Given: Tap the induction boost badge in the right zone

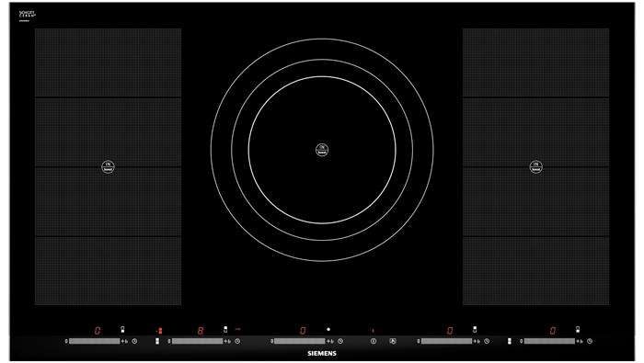Looking at the screenshot, I should pyautogui.click(x=536, y=166).
